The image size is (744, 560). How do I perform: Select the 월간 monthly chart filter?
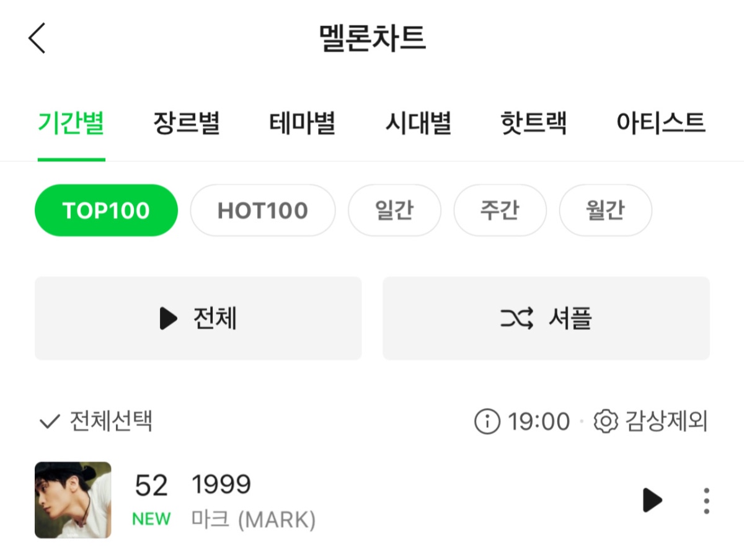(605, 210)
